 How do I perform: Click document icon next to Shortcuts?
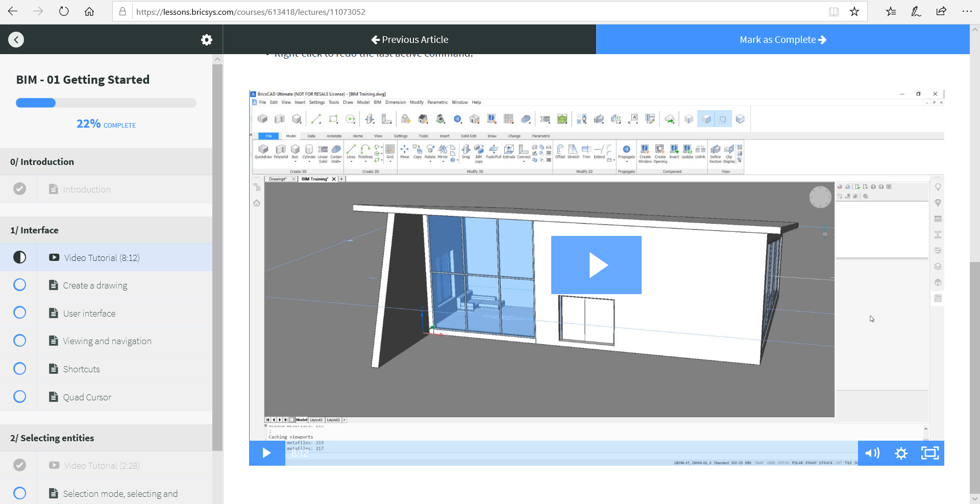click(53, 369)
